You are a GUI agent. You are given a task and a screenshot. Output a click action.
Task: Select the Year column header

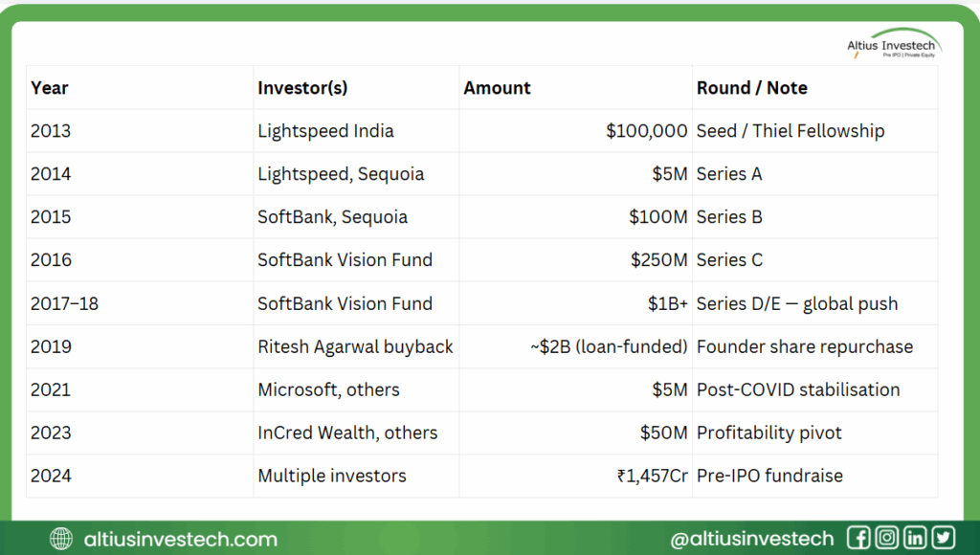click(50, 88)
